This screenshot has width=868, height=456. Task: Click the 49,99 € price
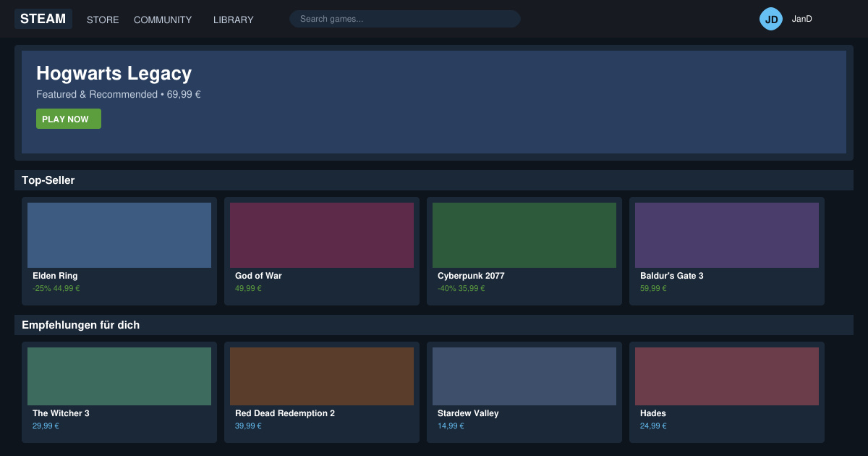248,288
